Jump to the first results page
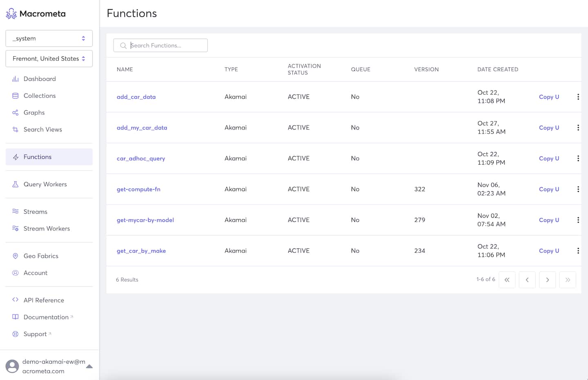This screenshot has height=380, width=588. point(507,280)
